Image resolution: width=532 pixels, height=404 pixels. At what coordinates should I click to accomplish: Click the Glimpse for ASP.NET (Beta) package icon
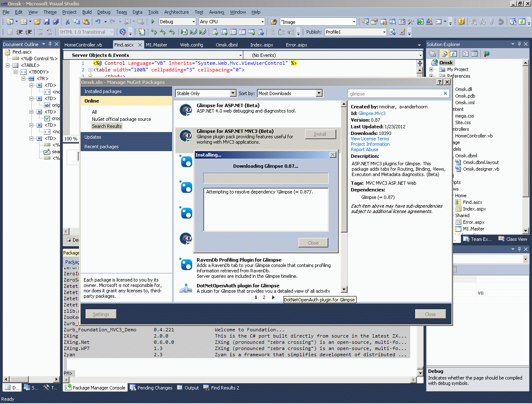click(186, 110)
